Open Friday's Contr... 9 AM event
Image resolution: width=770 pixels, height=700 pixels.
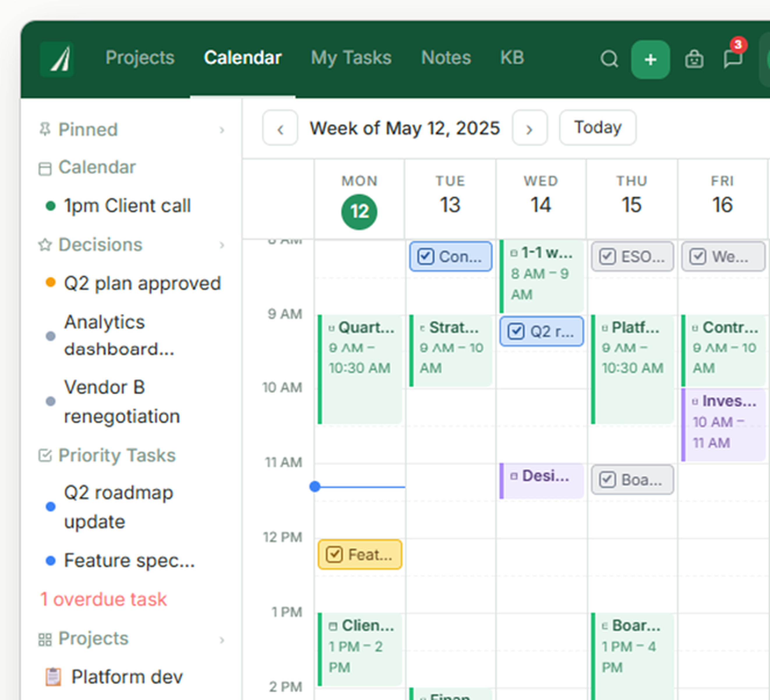(723, 351)
